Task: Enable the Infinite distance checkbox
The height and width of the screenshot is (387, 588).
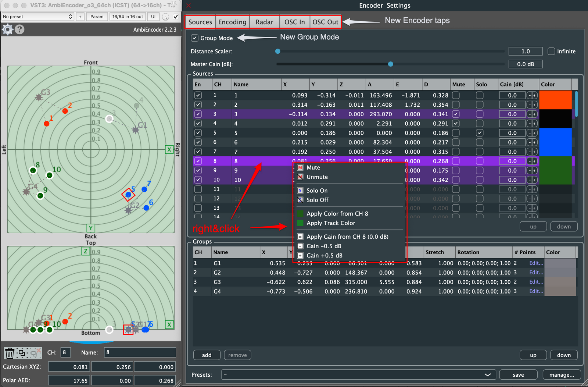Action: coord(551,52)
